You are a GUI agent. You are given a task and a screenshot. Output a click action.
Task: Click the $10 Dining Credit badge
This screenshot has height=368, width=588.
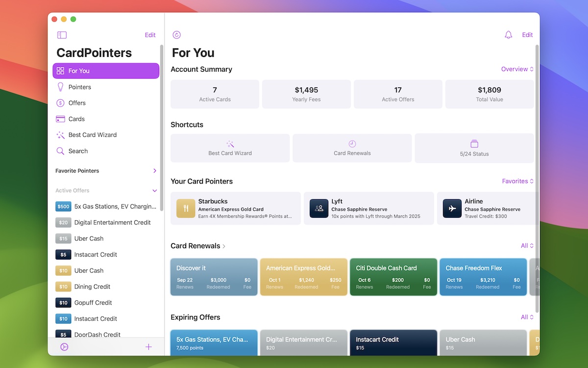(x=64, y=287)
